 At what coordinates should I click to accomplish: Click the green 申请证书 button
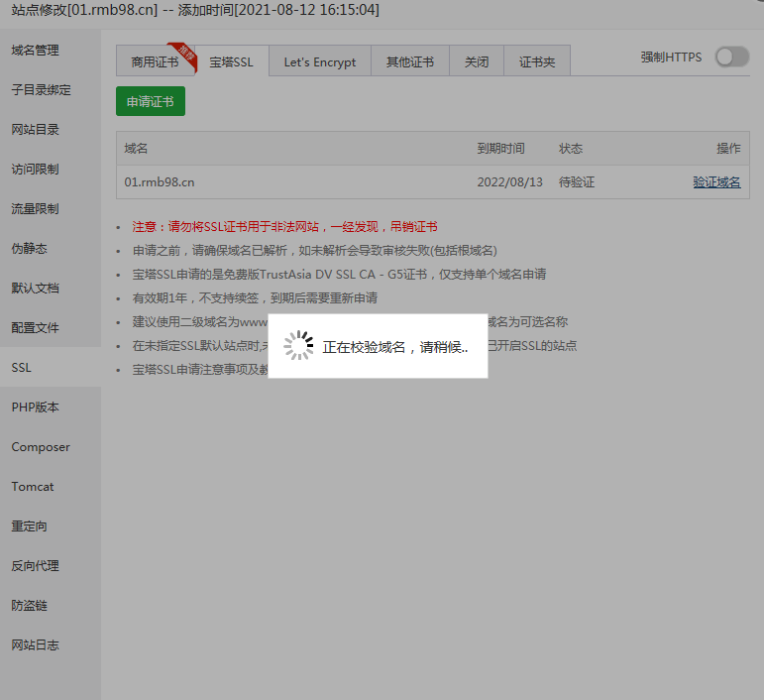151,101
